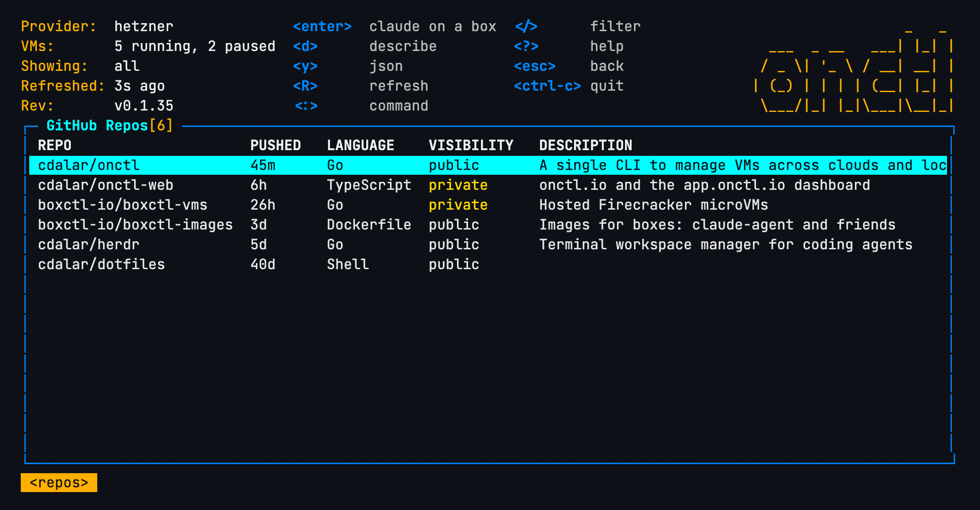The height and width of the screenshot is (510, 980).
Task: Click the PUSHED column header
Action: pos(276,145)
